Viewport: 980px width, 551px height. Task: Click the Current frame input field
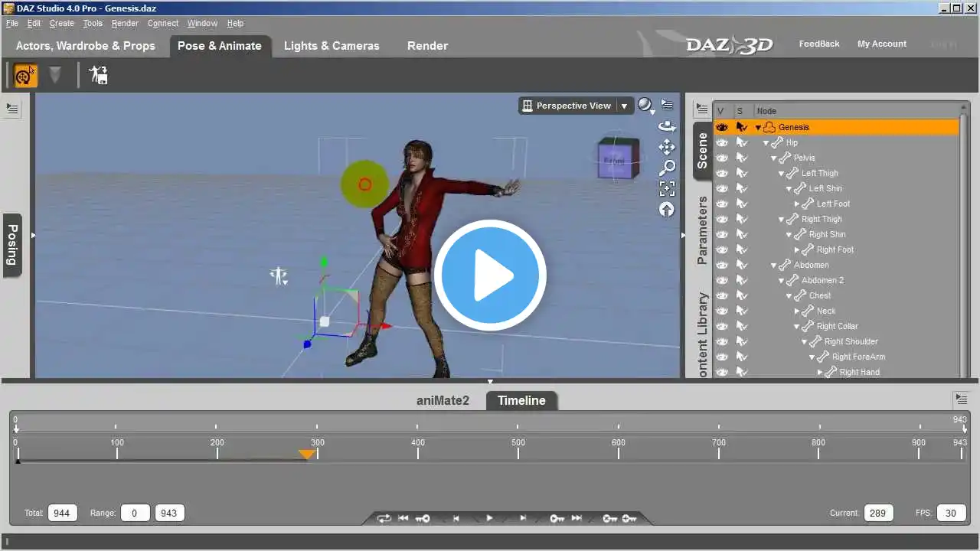pos(879,513)
